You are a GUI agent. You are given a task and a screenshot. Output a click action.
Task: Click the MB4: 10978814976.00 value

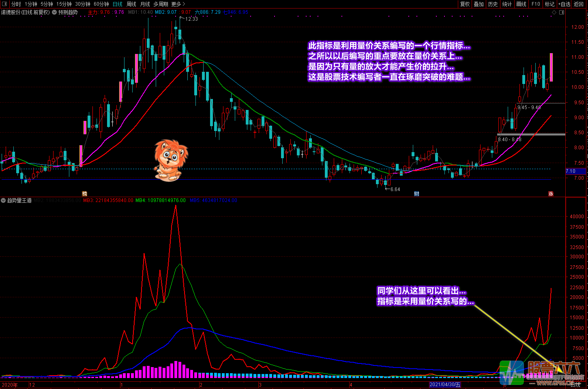(x=161, y=200)
